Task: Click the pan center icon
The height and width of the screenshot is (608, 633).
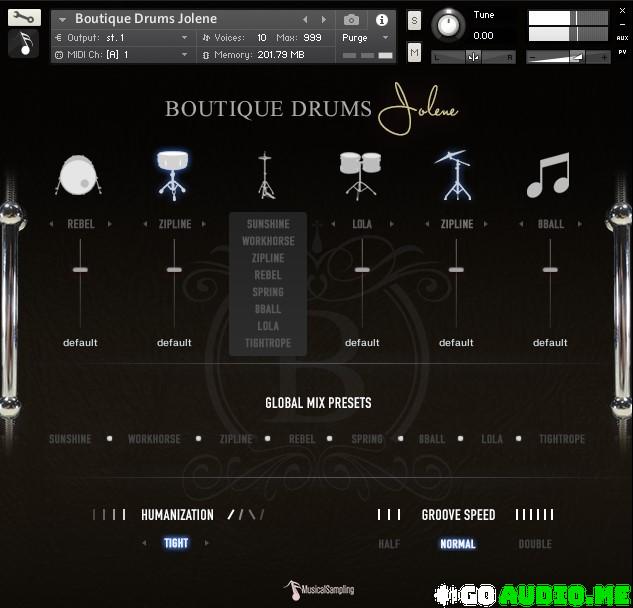Action: click(x=473, y=57)
